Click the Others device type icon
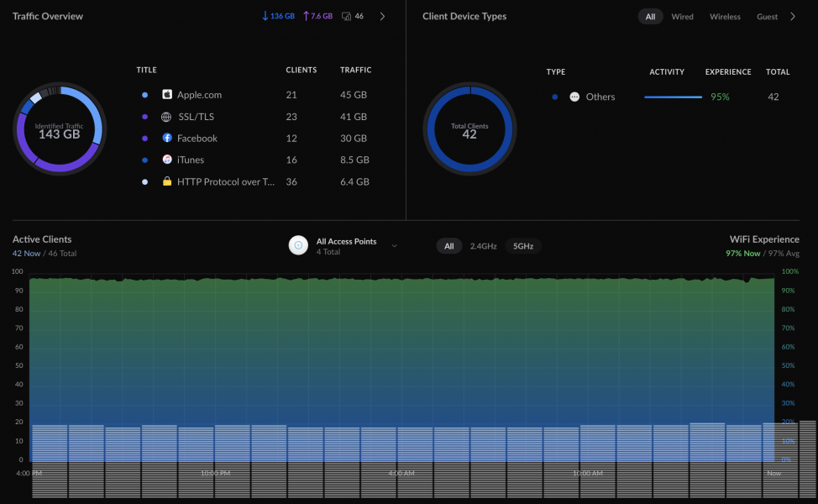The image size is (818, 504). (574, 97)
